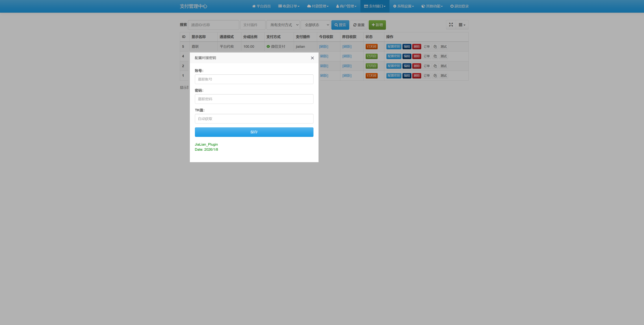Open the column grid view dropdown

coord(462,25)
